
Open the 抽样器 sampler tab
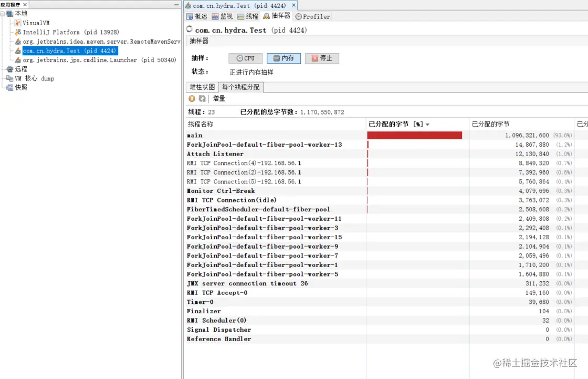(277, 16)
